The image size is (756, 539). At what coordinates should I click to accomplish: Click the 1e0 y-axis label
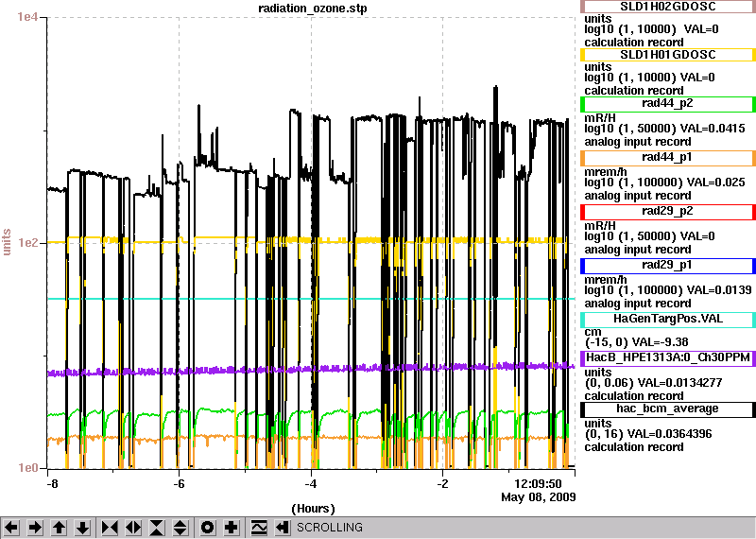tap(27, 468)
